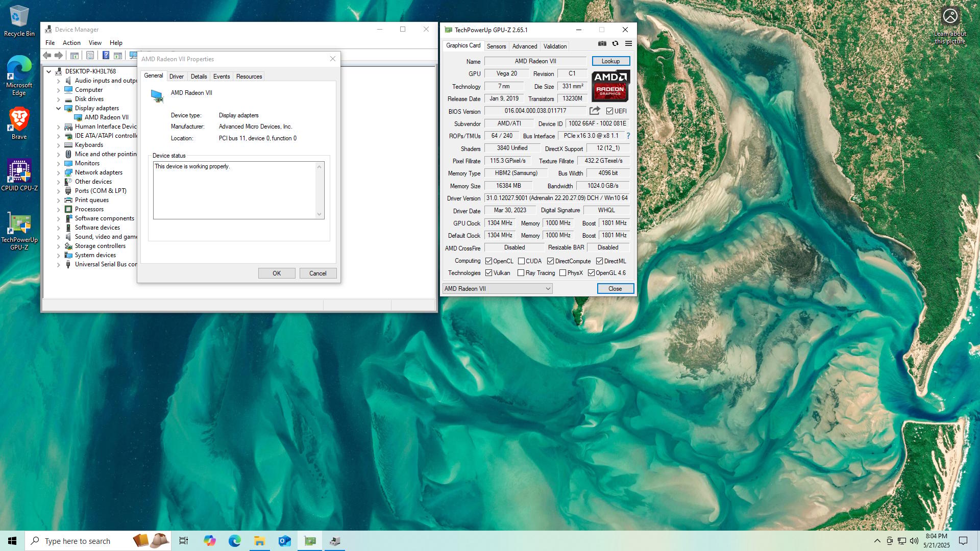Collapse the Display adapters tree node

(58, 108)
